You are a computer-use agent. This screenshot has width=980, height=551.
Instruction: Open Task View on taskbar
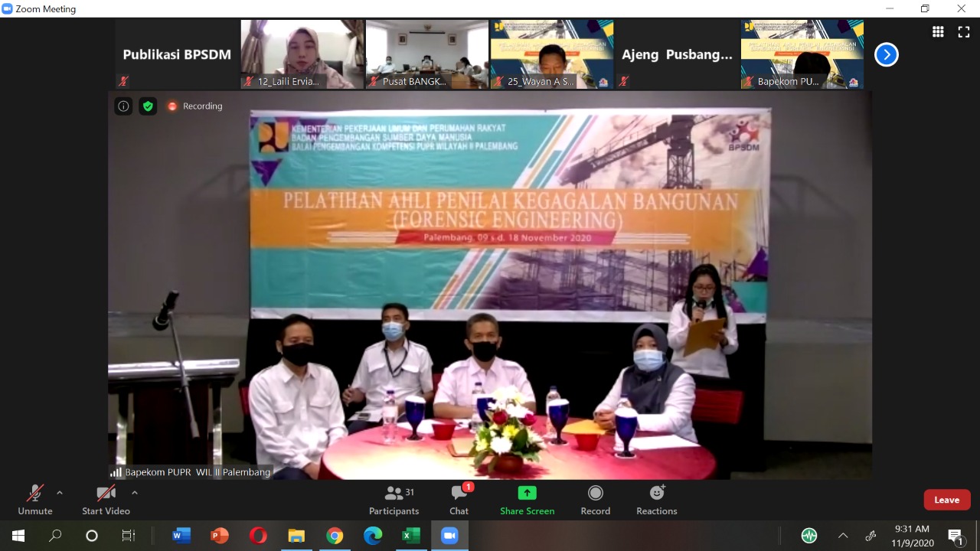pos(129,536)
